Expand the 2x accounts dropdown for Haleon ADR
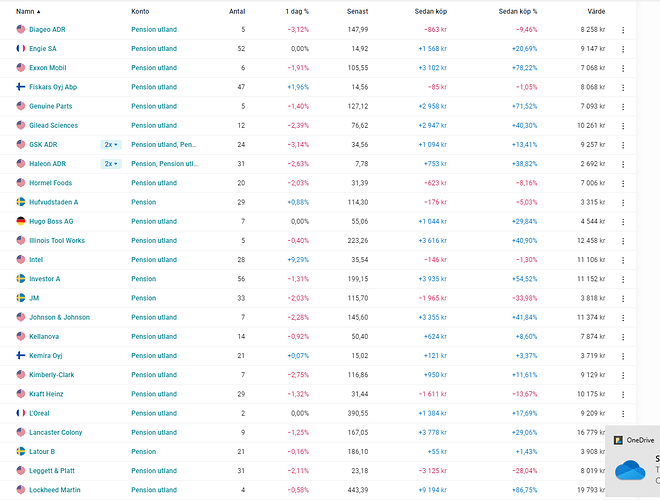Image resolution: width=660 pixels, height=500 pixels. click(x=111, y=164)
